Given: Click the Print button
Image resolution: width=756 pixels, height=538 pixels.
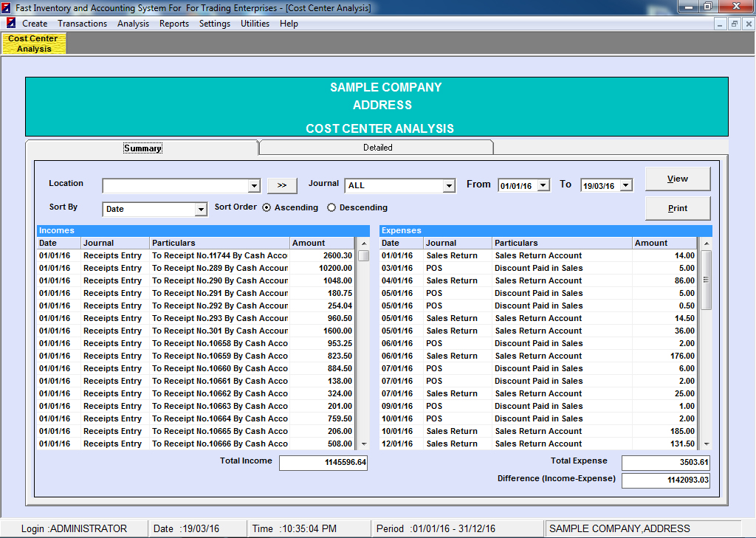Looking at the screenshot, I should 677,208.
